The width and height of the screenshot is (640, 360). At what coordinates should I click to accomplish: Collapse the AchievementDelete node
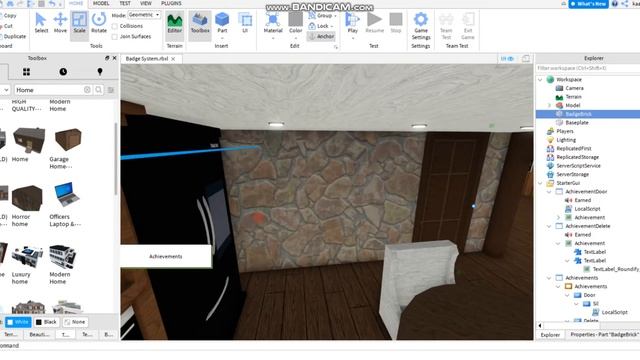pos(549,226)
